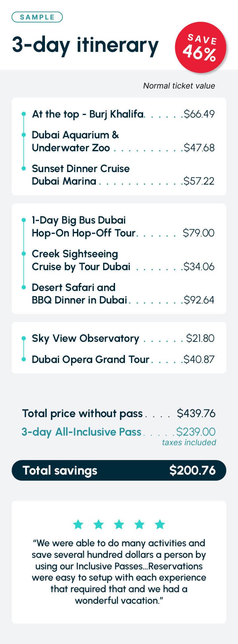Open At the top - Burj Khalifa item
Viewport: 238px width, 644px height.
point(88,114)
